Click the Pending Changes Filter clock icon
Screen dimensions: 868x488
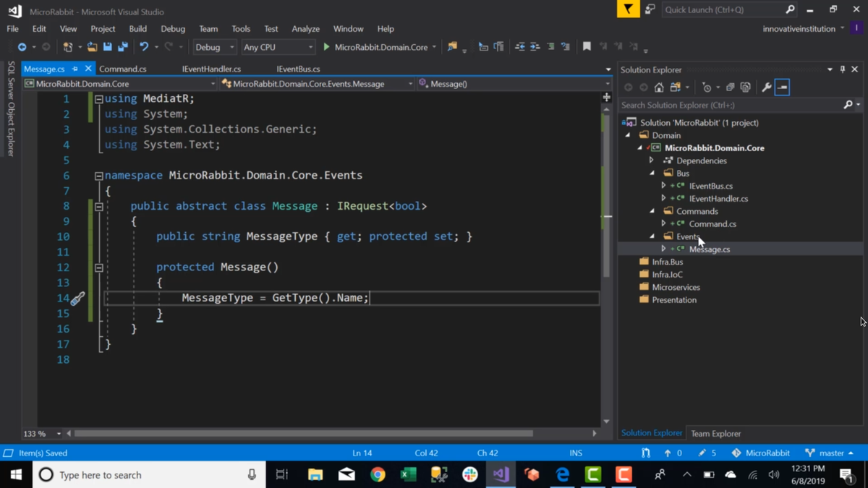(707, 87)
